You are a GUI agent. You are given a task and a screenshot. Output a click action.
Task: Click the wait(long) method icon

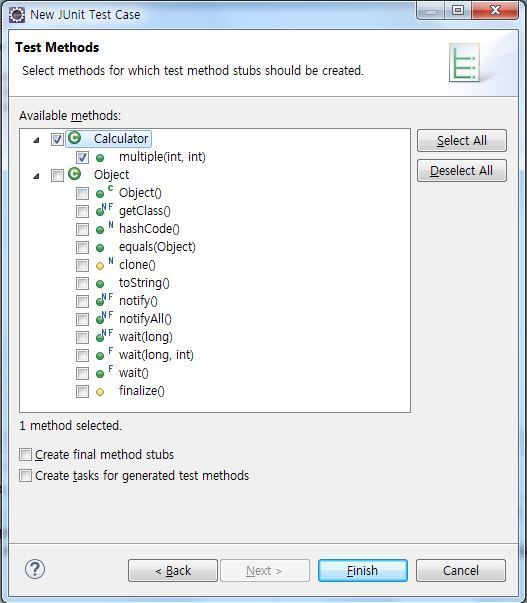coord(104,336)
